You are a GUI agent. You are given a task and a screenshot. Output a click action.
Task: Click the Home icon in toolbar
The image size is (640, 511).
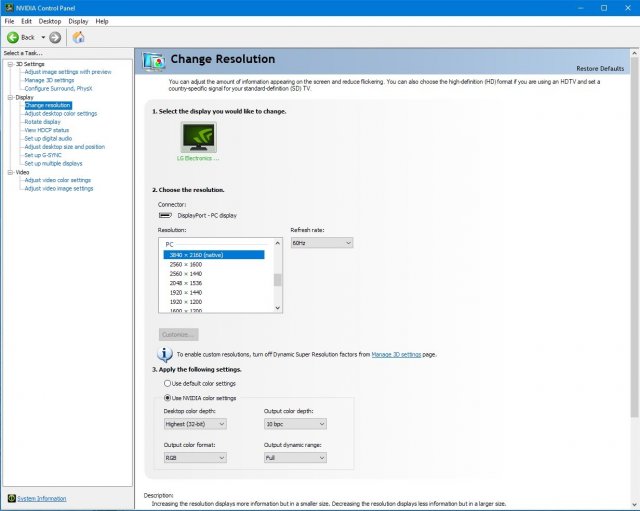[78, 37]
